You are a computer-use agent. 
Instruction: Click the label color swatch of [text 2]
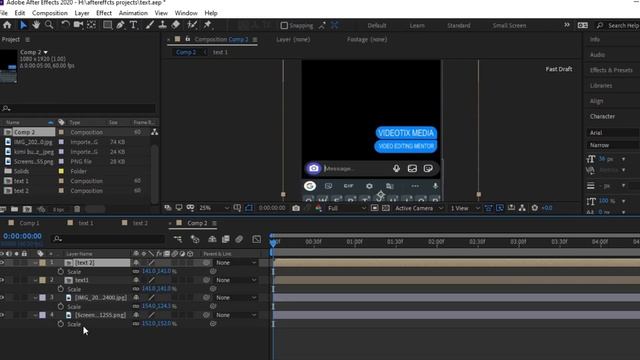point(42,263)
